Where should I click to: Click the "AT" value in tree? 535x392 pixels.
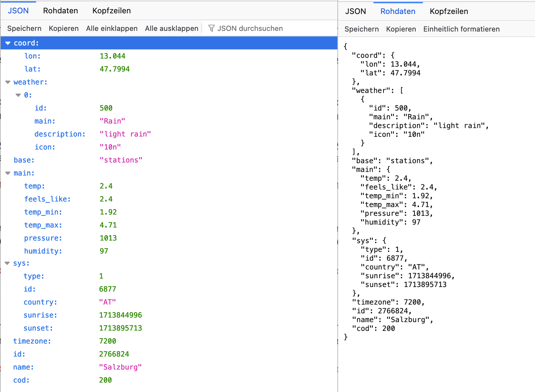108,302
